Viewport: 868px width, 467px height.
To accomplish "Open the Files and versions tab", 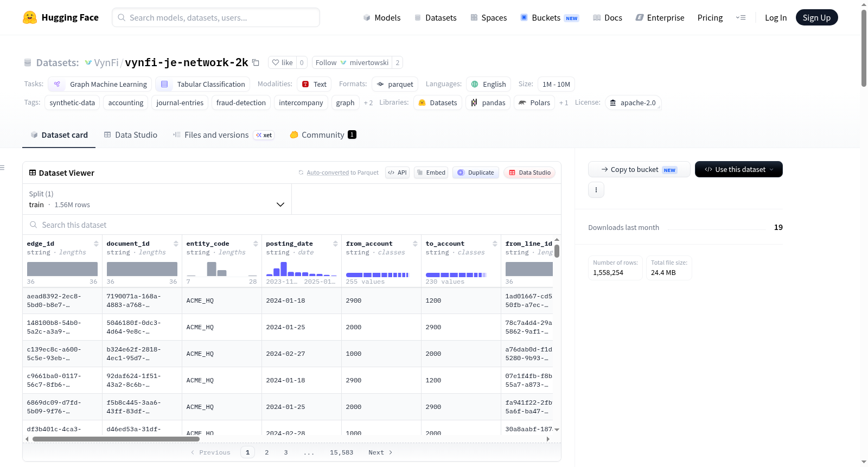I will coord(224,135).
